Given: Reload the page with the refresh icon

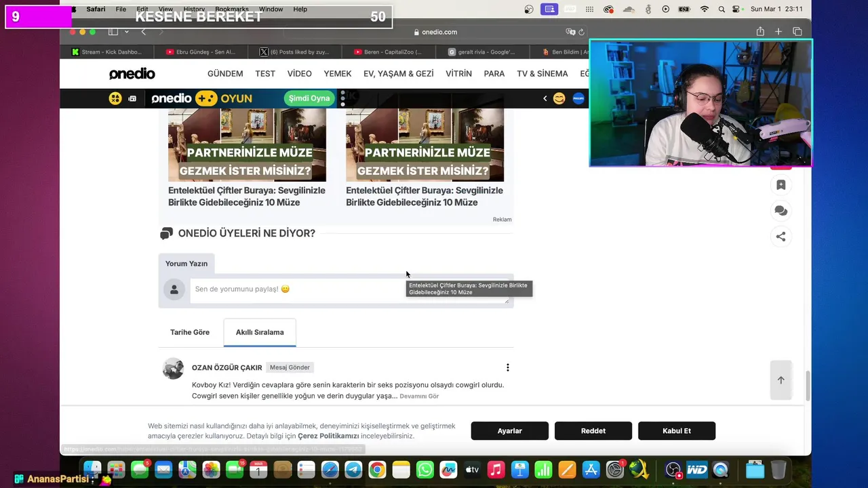Looking at the screenshot, I should tap(582, 32).
